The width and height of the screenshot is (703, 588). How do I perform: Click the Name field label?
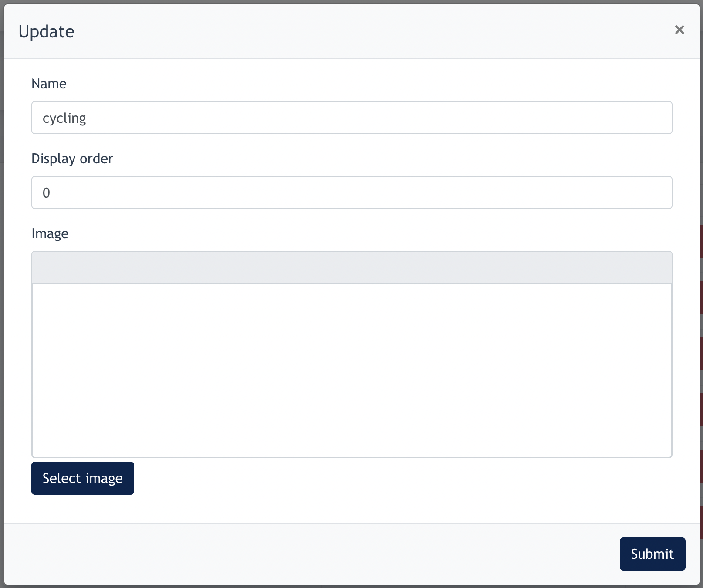pyautogui.click(x=49, y=84)
